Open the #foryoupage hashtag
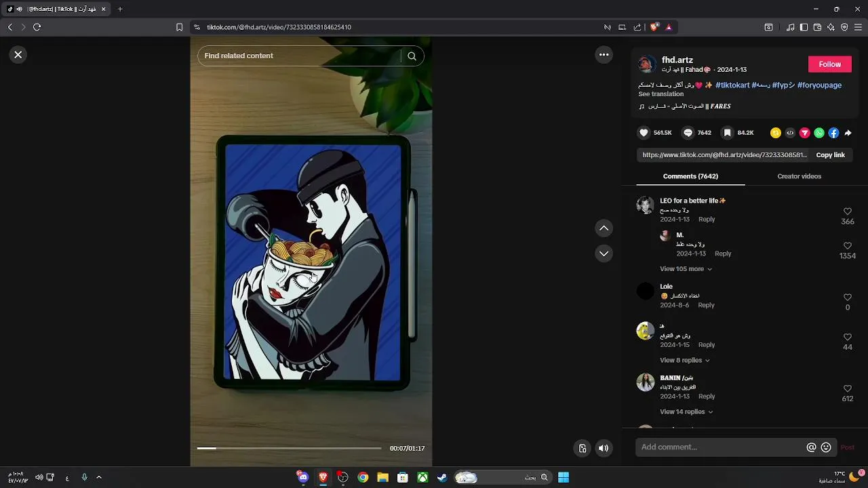 pos(819,85)
